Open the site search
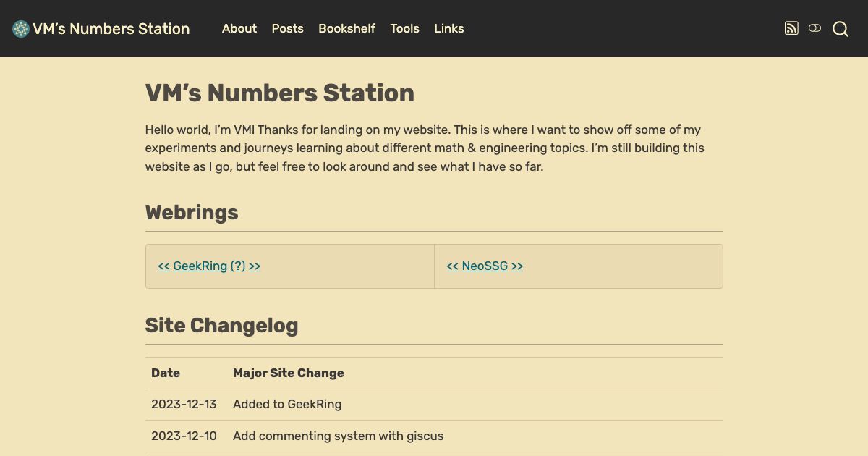Screen dimensions: 868x456 (x=840, y=29)
